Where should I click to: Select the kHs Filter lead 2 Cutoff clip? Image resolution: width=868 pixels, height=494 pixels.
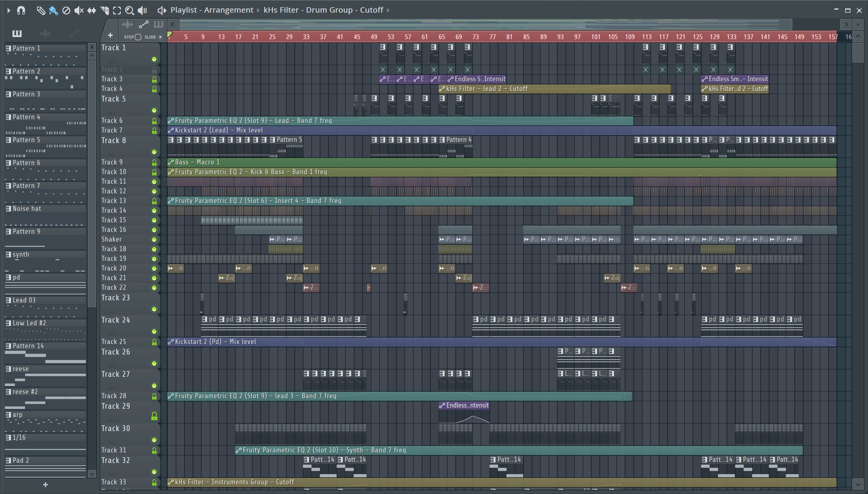pyautogui.click(x=555, y=89)
